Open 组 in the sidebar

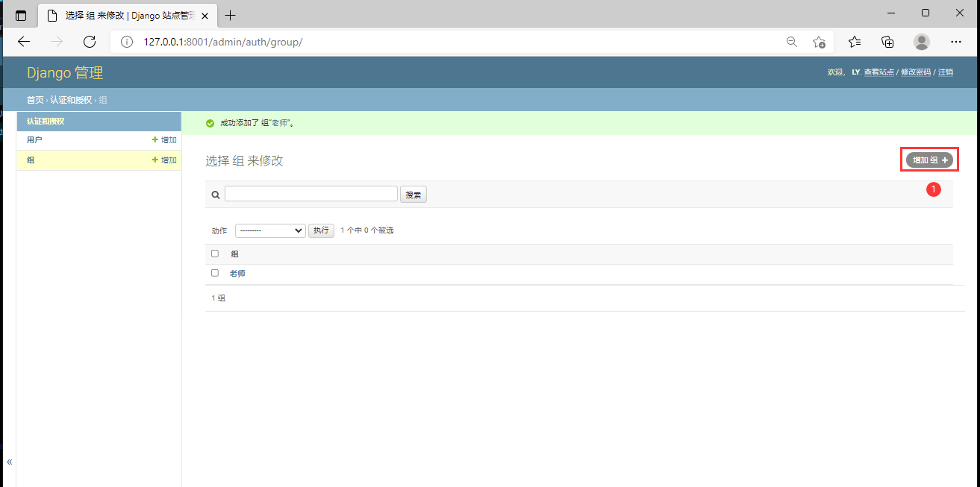[x=31, y=160]
